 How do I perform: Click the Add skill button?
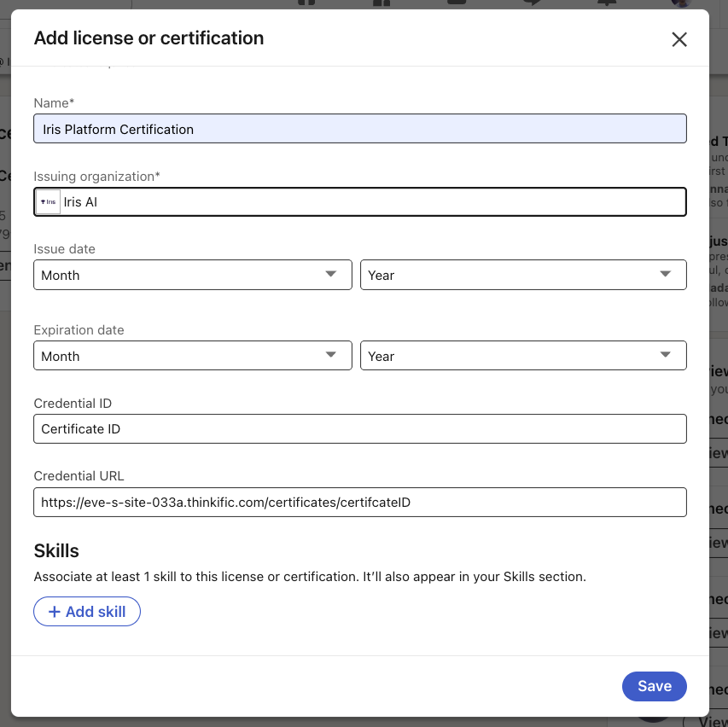pyautogui.click(x=87, y=612)
